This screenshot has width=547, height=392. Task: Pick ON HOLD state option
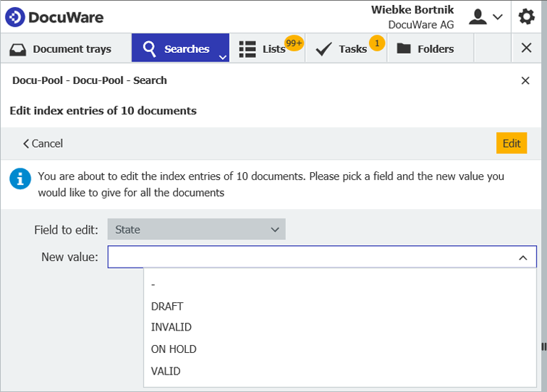click(x=174, y=349)
